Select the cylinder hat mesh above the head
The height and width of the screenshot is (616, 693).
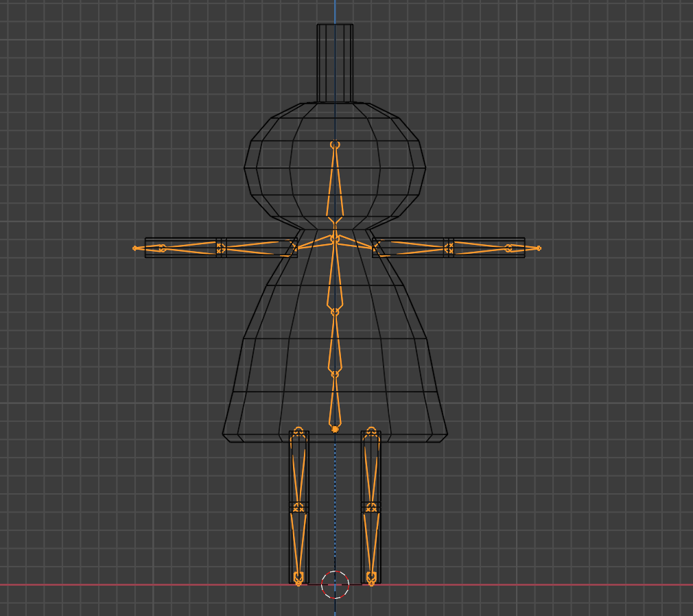[335, 63]
